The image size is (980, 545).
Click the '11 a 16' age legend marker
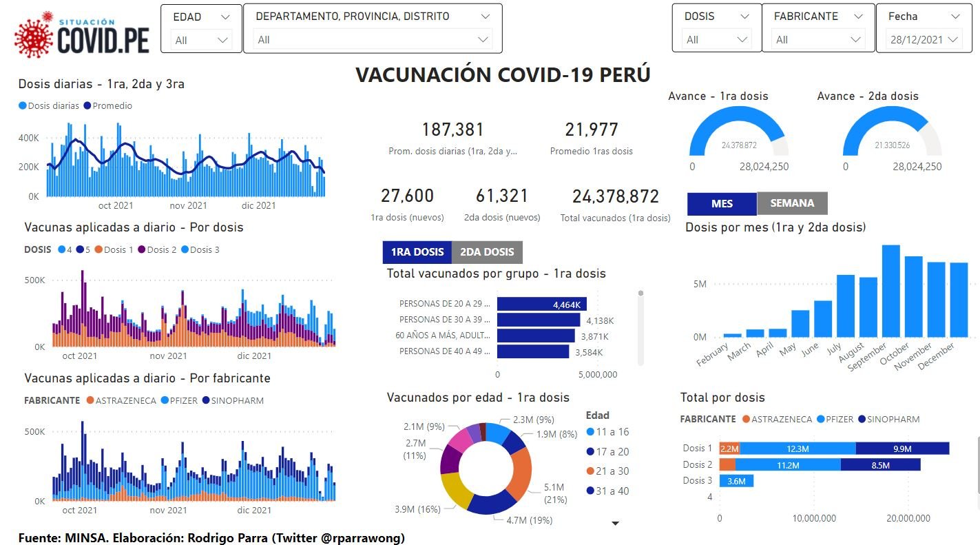590,432
